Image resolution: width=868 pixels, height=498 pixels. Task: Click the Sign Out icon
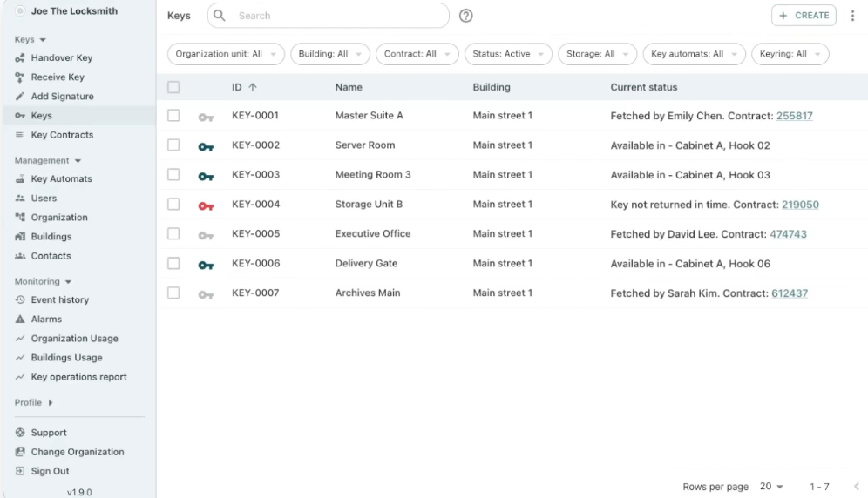20,471
